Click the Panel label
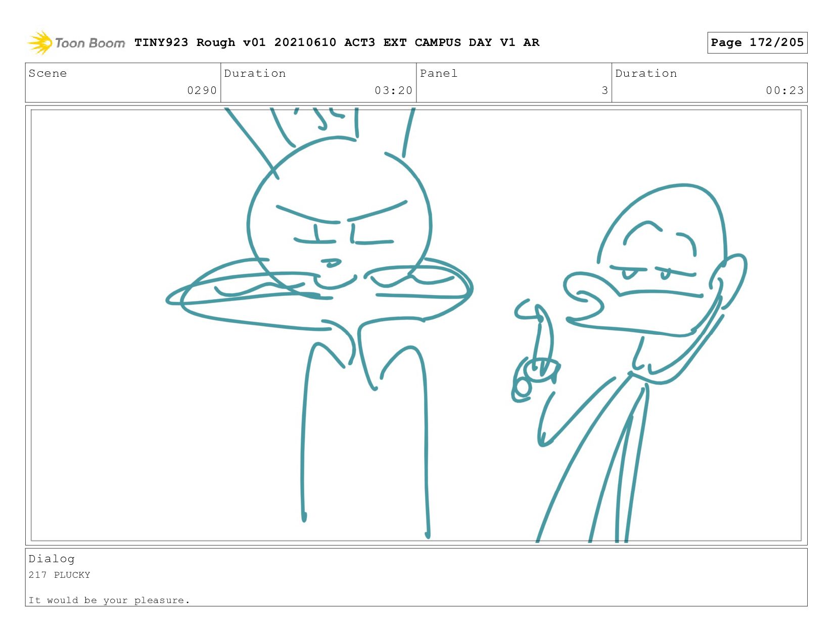 [439, 73]
